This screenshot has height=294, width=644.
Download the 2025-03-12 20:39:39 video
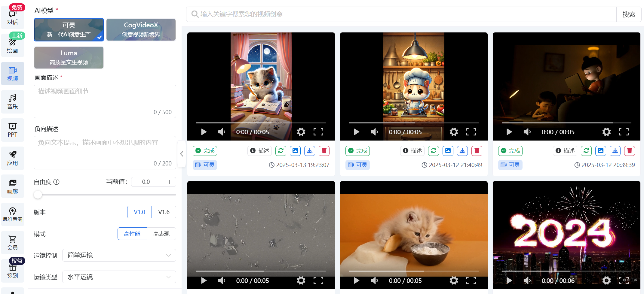click(615, 151)
